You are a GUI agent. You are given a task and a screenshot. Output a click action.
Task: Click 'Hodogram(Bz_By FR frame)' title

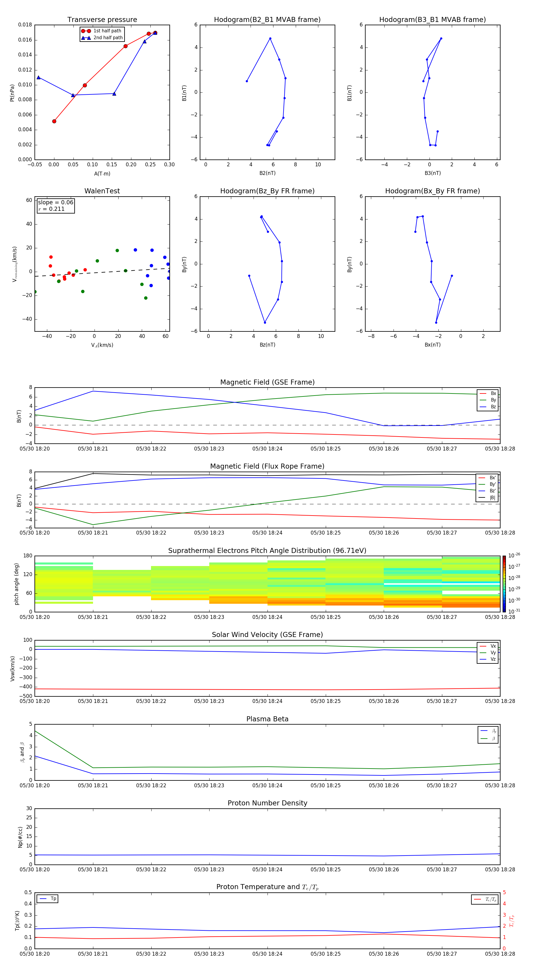pyautogui.click(x=267, y=191)
